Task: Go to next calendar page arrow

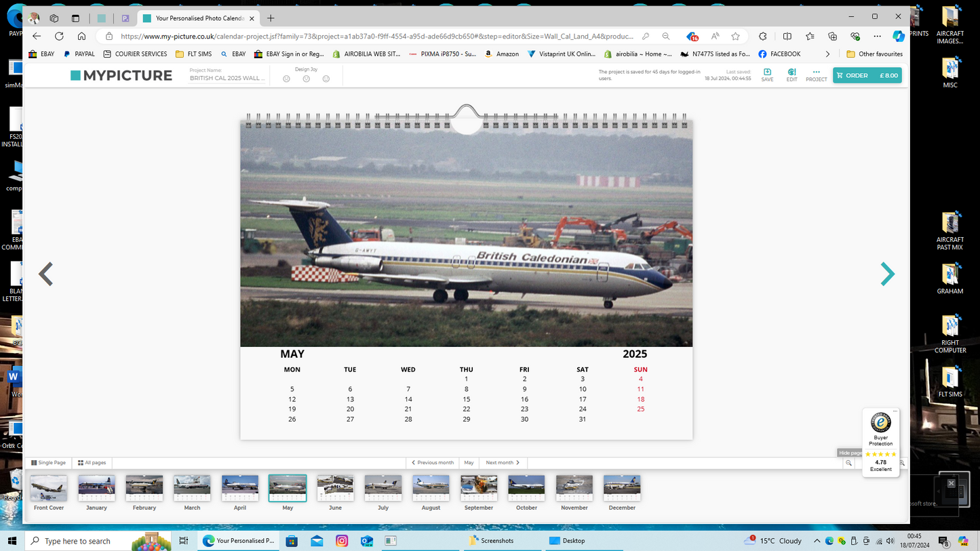Action: (x=887, y=274)
